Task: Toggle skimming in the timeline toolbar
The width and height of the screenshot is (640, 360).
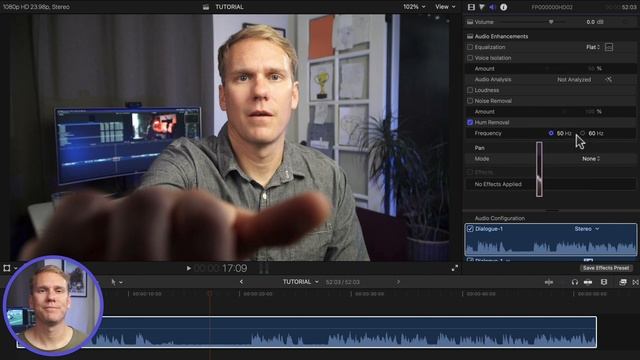Action: [x=549, y=282]
